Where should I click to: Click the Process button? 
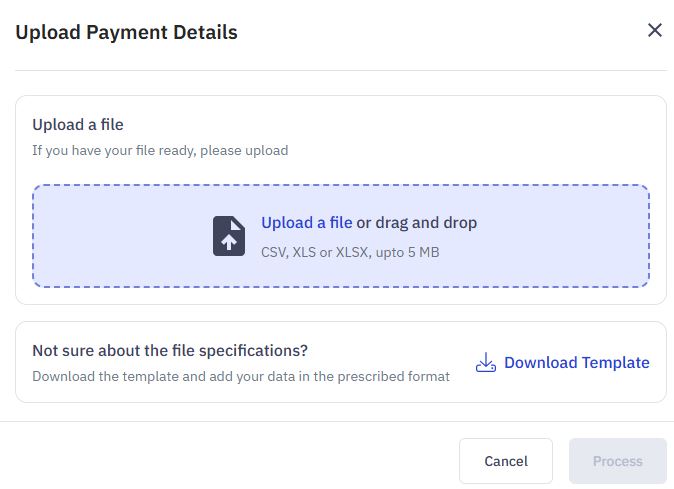point(617,461)
